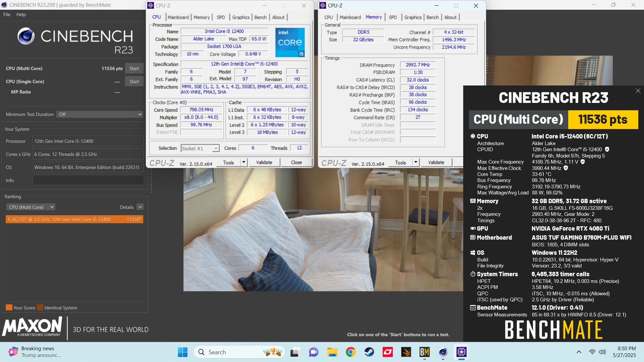Open Cinebench File menu
Screen dimensions: 644x362
pyautogui.click(x=7, y=14)
